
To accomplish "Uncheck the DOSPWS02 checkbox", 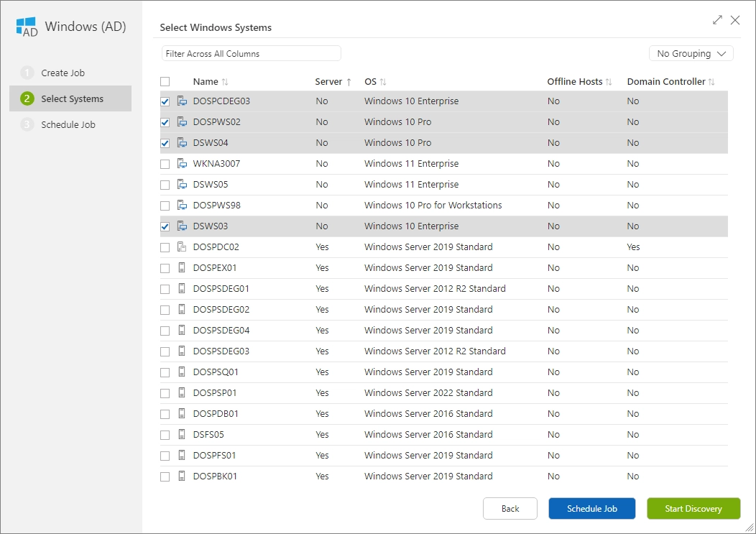I will tap(165, 122).
